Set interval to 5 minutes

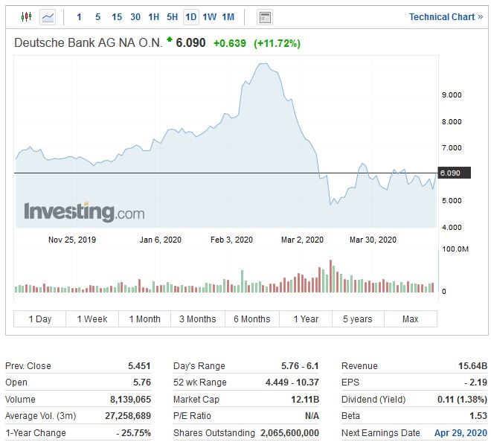tap(98, 17)
